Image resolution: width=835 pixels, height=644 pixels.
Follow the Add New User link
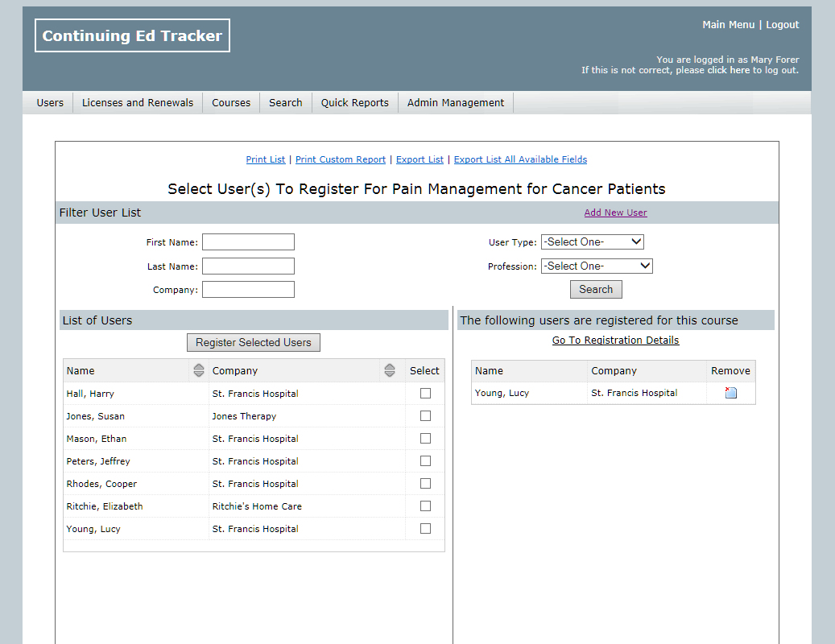click(615, 213)
